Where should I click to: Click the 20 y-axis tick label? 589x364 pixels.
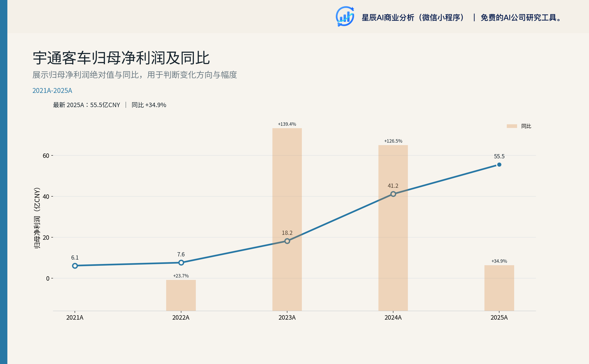[x=46, y=238]
